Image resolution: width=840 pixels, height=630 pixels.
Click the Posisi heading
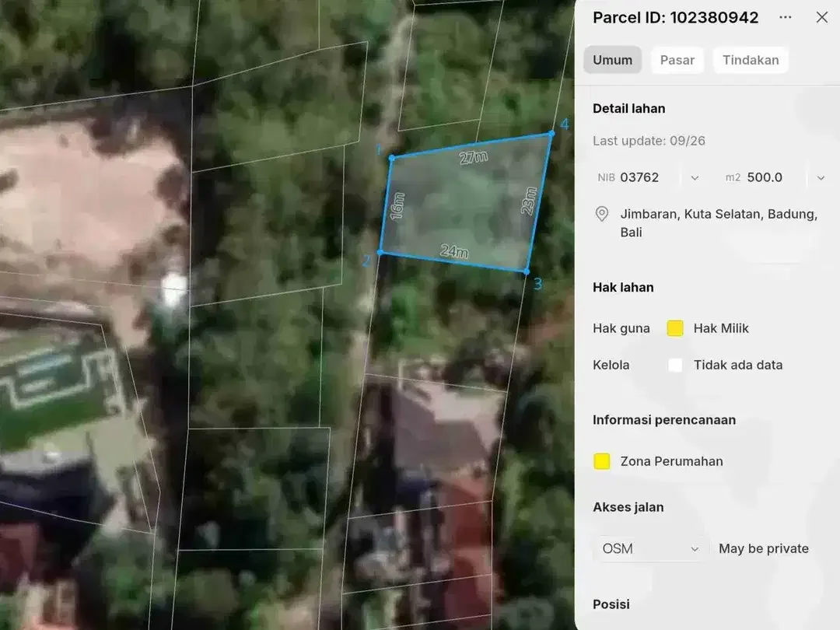[611, 604]
